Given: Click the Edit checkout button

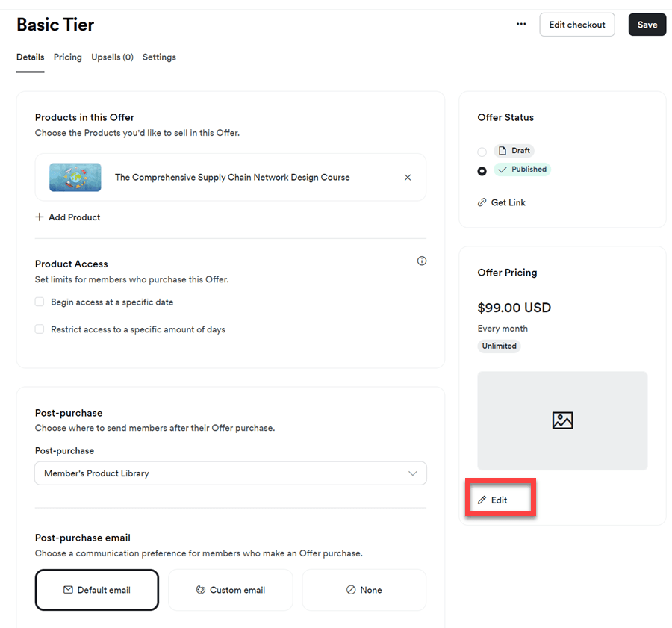Looking at the screenshot, I should tap(576, 25).
